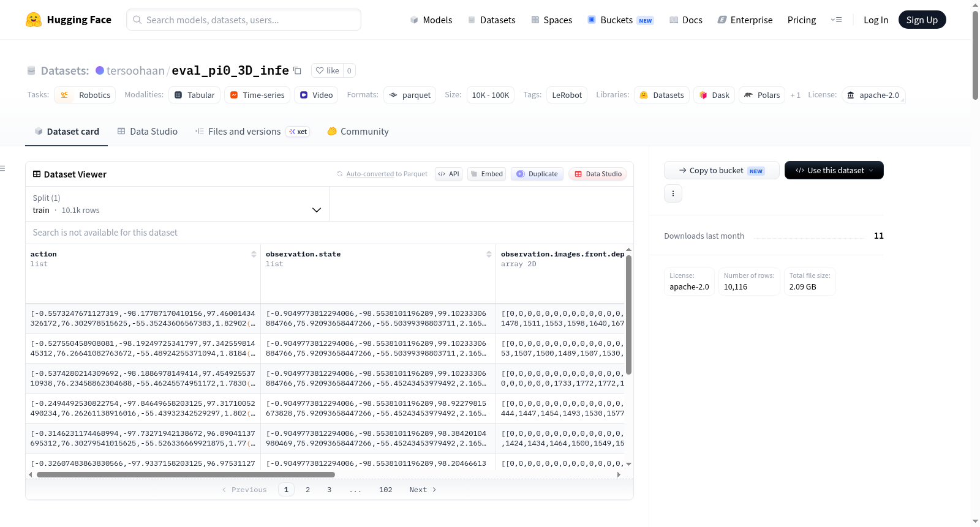Click the like count 0
The image size is (980, 527).
coord(349,70)
